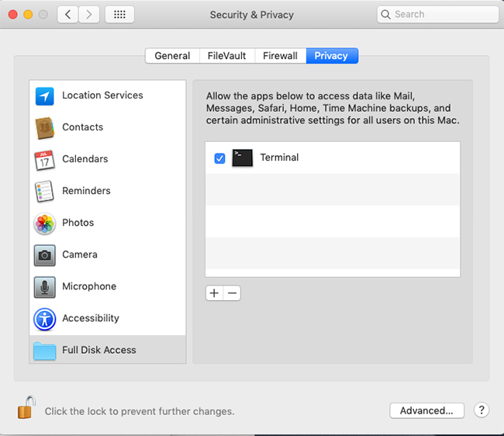Switch to the General tab
Image resolution: width=504 pixels, height=436 pixels.
(x=172, y=56)
